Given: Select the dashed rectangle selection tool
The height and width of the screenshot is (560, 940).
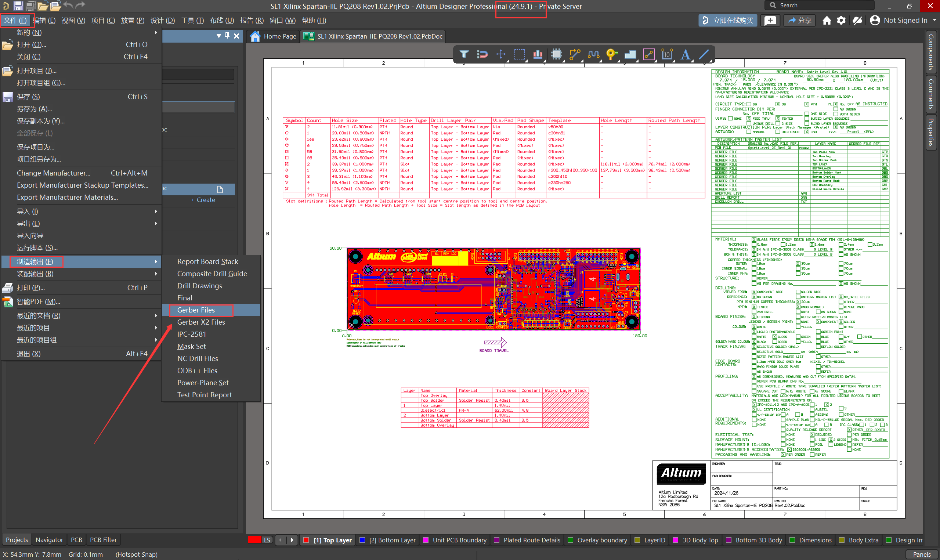Looking at the screenshot, I should (520, 54).
